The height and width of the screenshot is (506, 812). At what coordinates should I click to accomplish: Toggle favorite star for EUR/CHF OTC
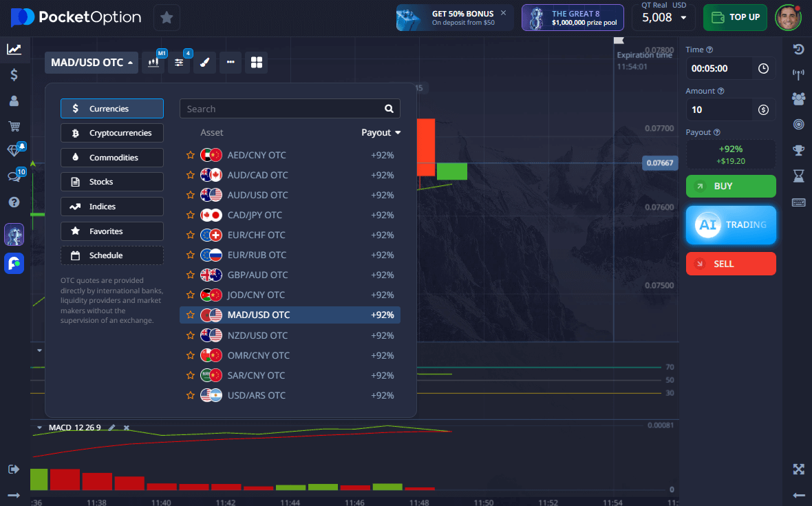coord(191,235)
